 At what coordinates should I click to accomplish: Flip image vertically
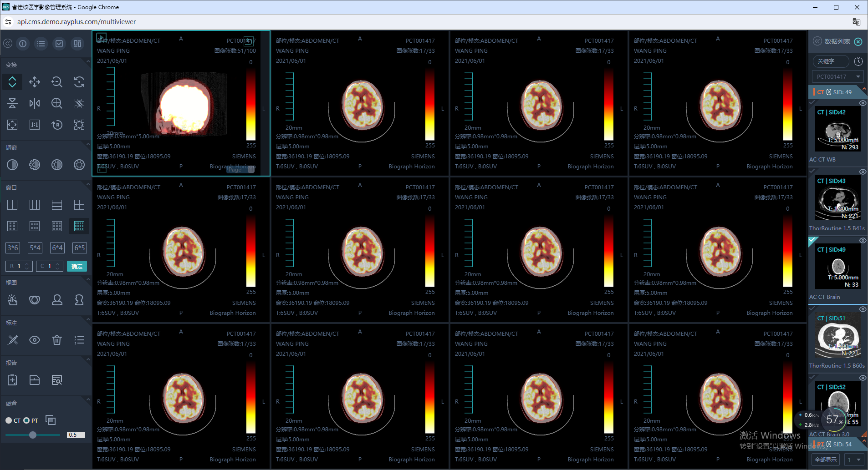pos(12,103)
